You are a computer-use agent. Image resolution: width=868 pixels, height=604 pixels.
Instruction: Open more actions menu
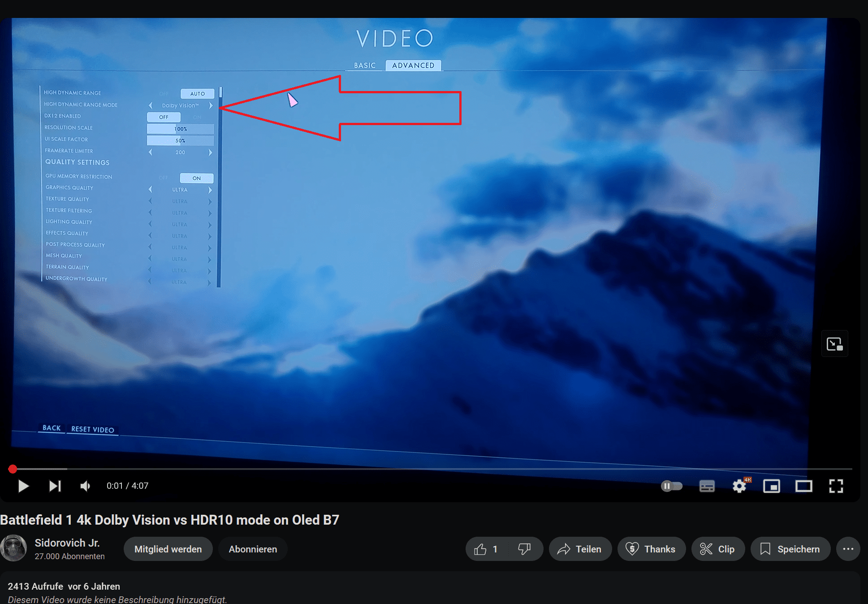848,549
